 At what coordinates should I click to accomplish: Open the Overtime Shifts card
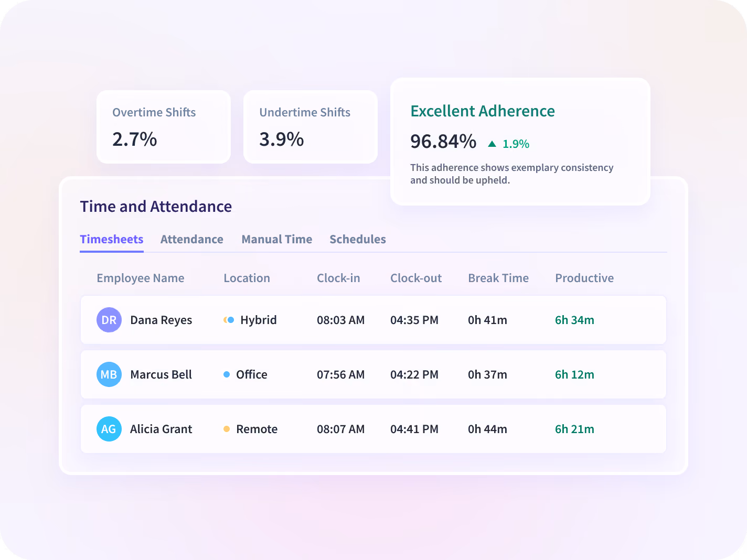[x=164, y=127]
